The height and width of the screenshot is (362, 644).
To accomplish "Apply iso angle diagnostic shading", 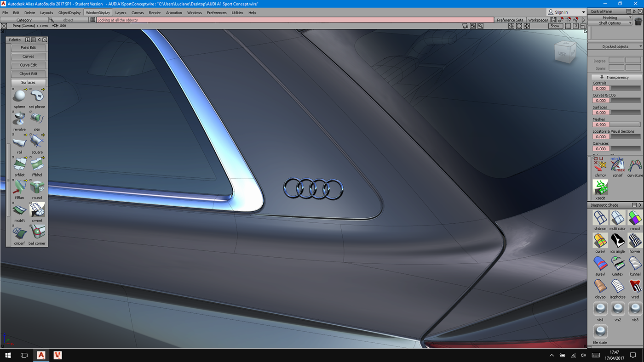I will (x=618, y=241).
